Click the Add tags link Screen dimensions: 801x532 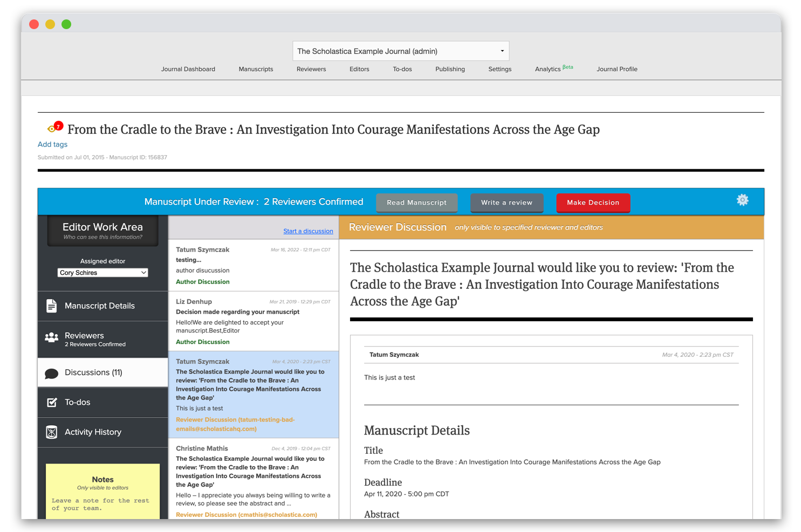point(52,144)
